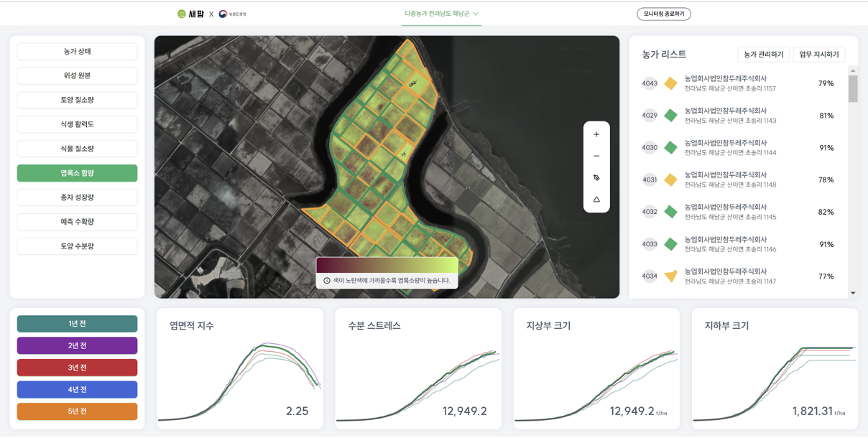Screen dimensions: 868x438
Task: Open the 엽면적 지수 chart card
Action: 239,368
